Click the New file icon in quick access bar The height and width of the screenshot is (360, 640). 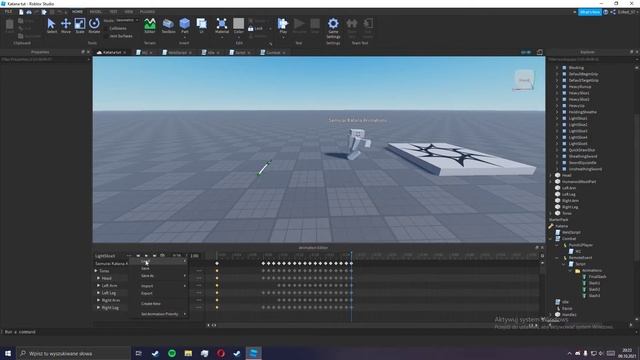[21, 12]
